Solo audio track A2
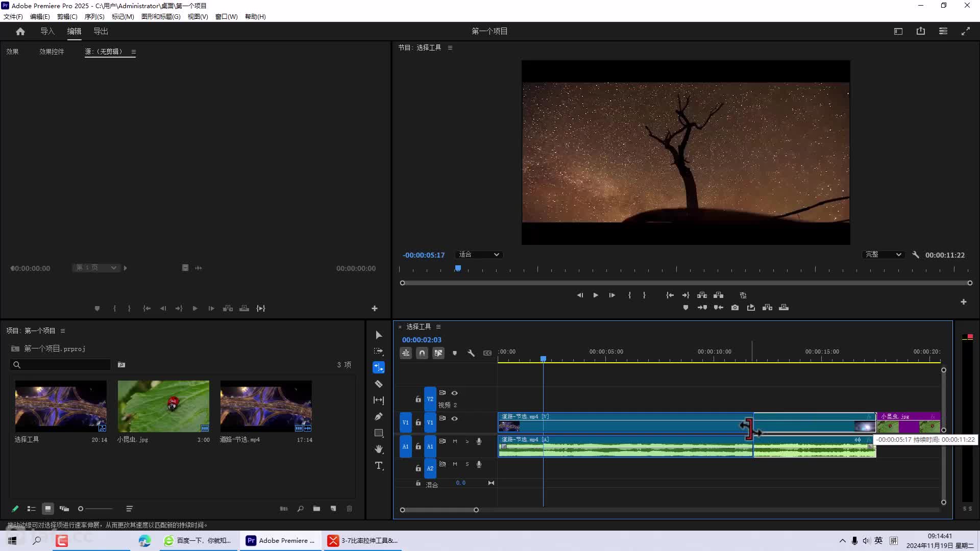The width and height of the screenshot is (980, 551). point(467,464)
